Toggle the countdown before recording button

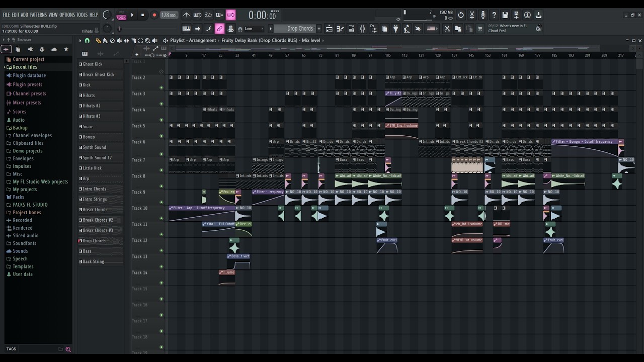coord(208,15)
